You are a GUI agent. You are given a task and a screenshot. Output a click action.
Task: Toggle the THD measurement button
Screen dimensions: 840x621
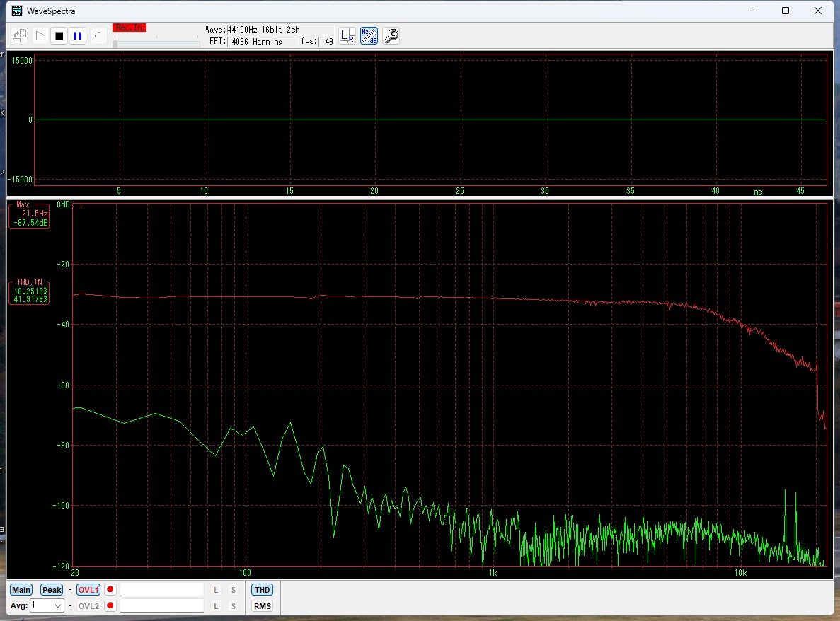262,590
